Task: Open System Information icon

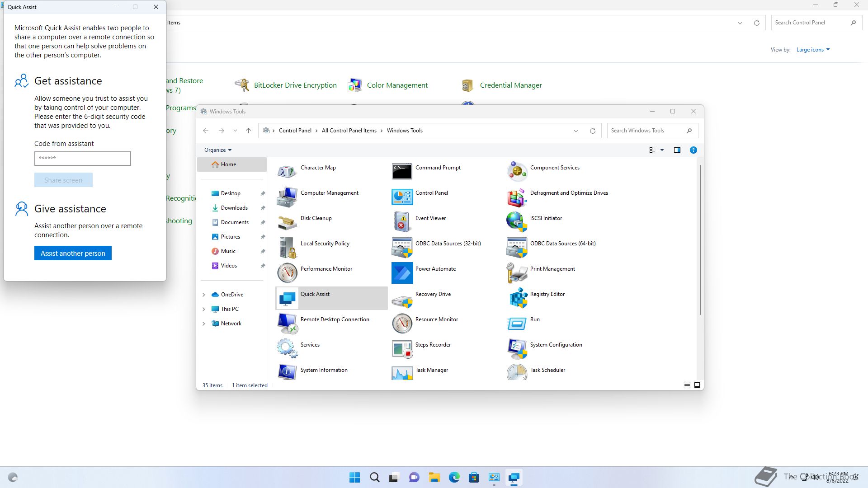Action: click(x=287, y=372)
